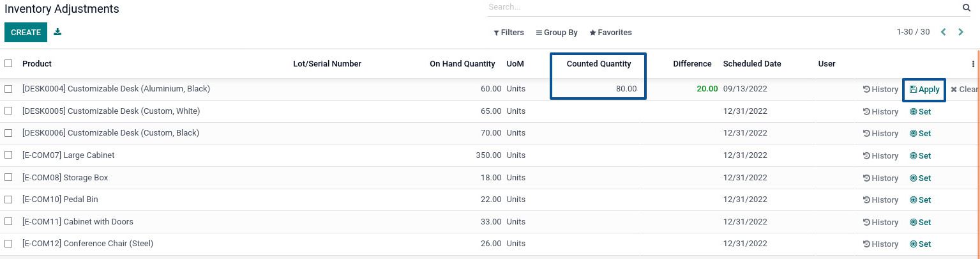
Task: Set quantity for Large Cabinet row
Action: 920,156
